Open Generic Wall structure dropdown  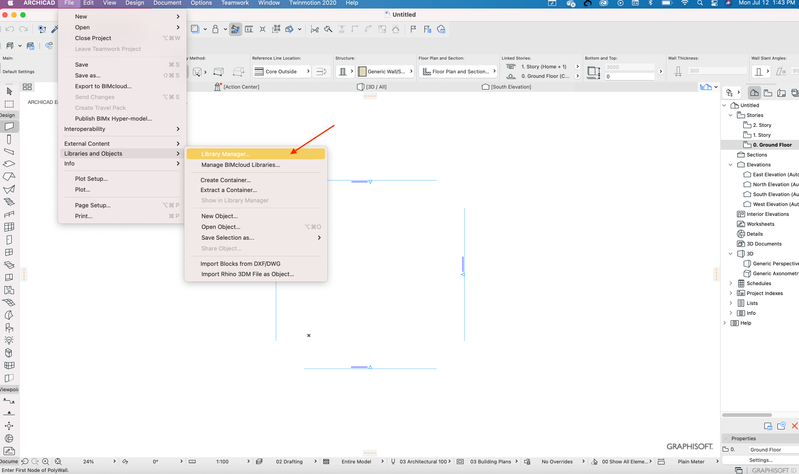coord(385,71)
